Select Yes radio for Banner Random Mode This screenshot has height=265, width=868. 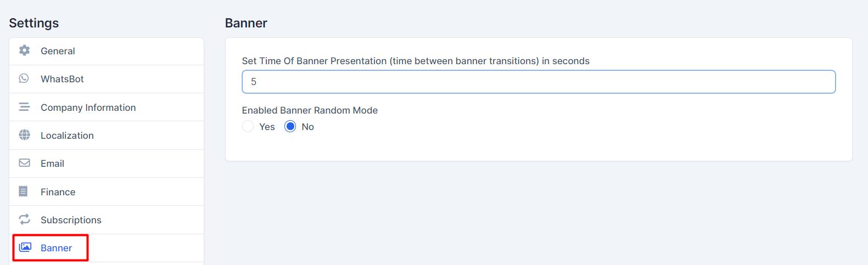(248, 127)
